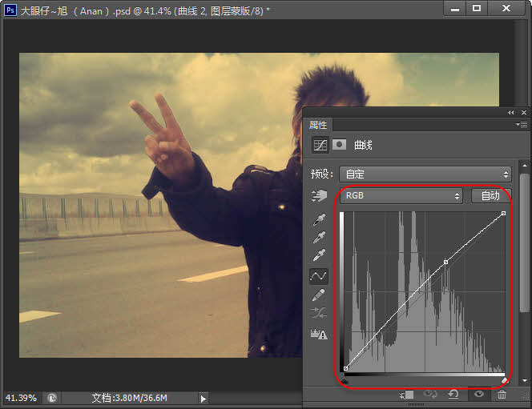Click the white point input slider

[x=504, y=379]
